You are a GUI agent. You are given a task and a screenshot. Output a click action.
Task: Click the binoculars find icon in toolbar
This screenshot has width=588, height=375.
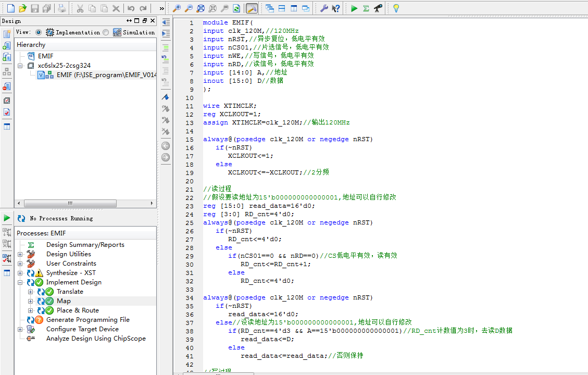tap(378, 8)
